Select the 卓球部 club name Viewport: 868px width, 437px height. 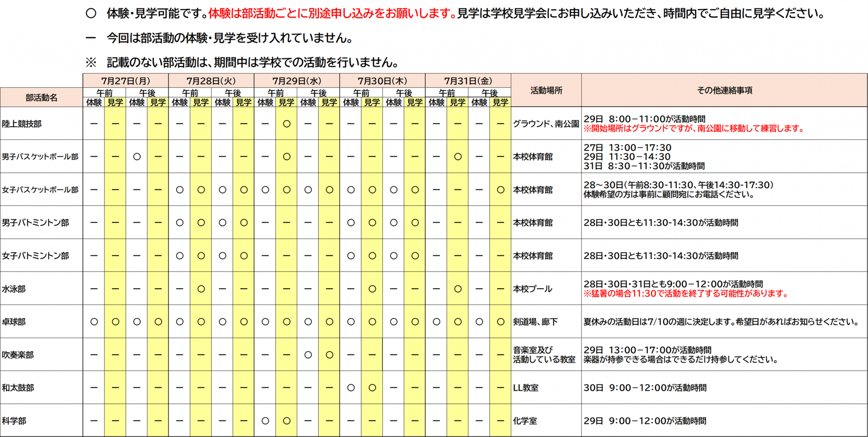coord(14,322)
